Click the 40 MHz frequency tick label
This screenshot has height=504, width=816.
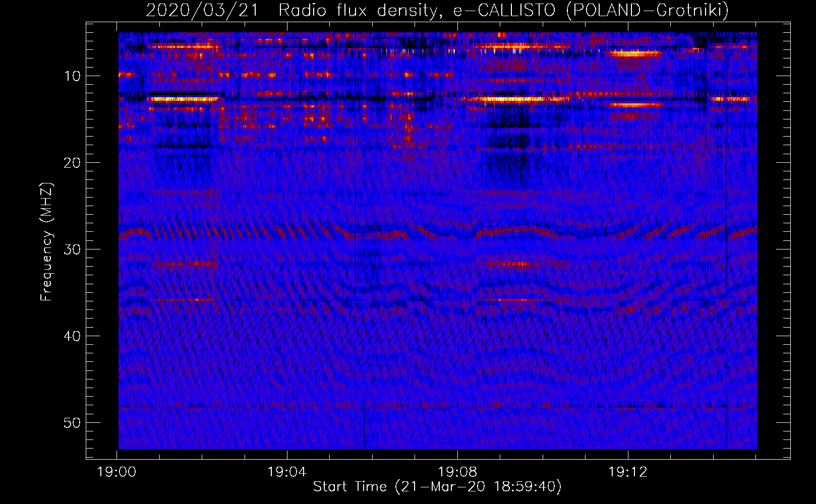pos(73,336)
